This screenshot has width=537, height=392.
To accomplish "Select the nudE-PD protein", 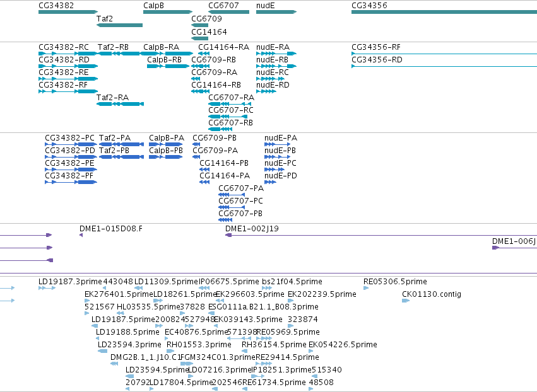I will 280,175.
